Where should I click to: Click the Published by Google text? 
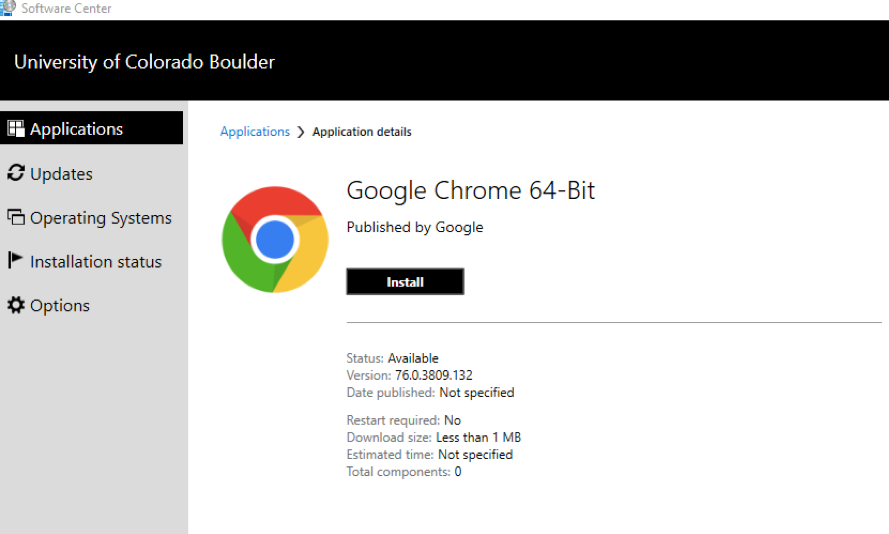415,227
